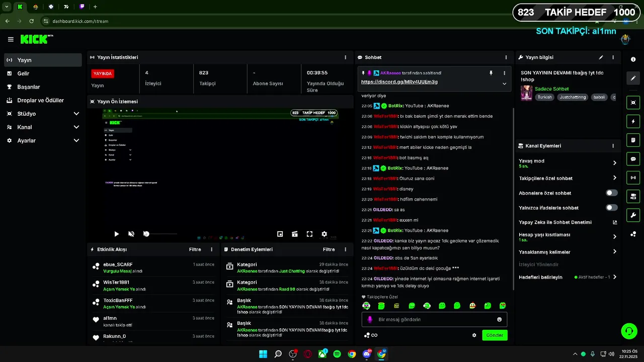The width and height of the screenshot is (644, 362).
Task: Filter the Etkinlik Akışı feed
Action: click(x=195, y=249)
